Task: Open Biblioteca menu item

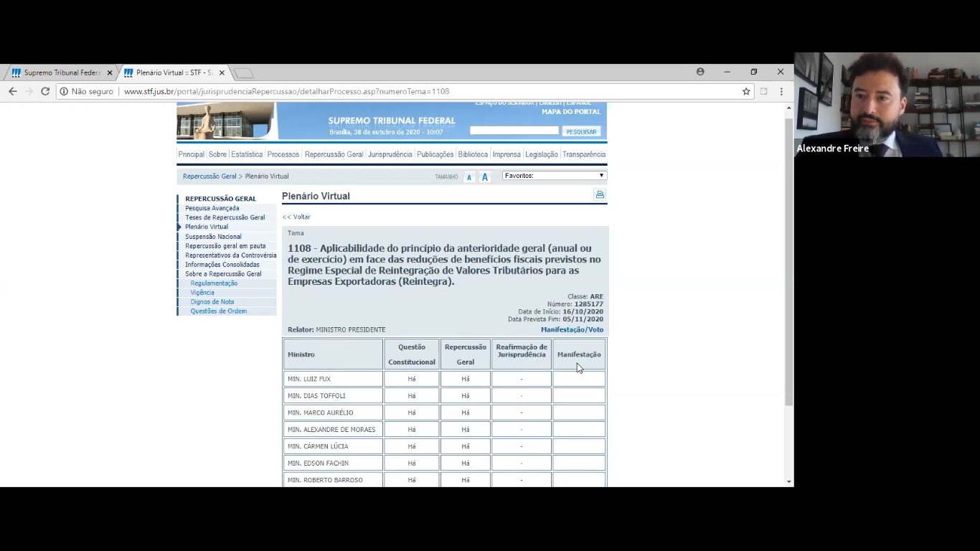Action: (473, 154)
